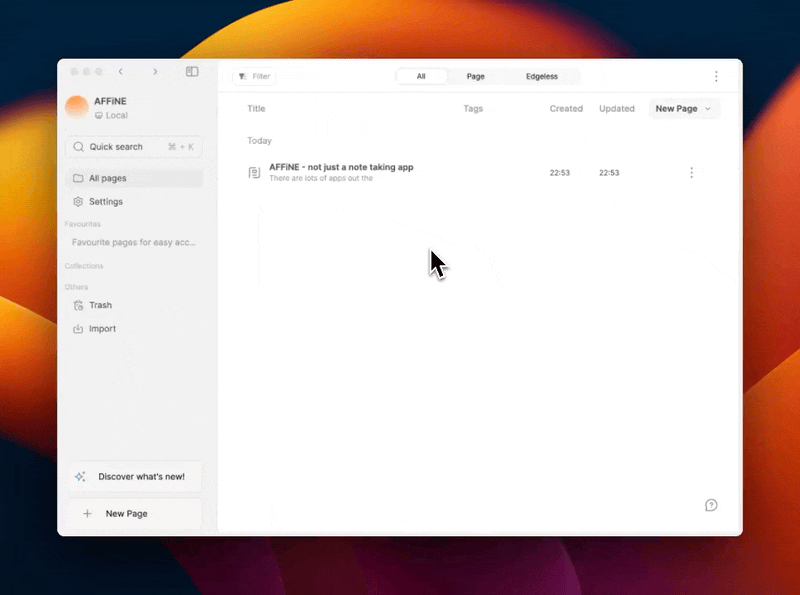Open the AFFiNE note row's more menu
This screenshot has height=595, width=800.
coord(691,172)
